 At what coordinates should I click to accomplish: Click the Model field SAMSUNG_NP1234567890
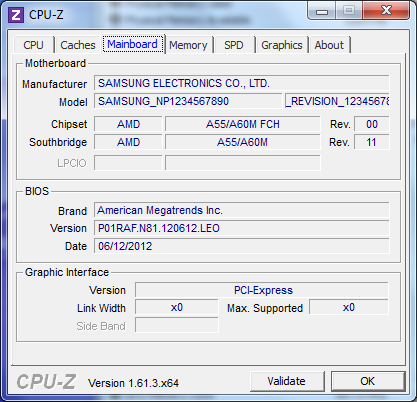[188, 101]
